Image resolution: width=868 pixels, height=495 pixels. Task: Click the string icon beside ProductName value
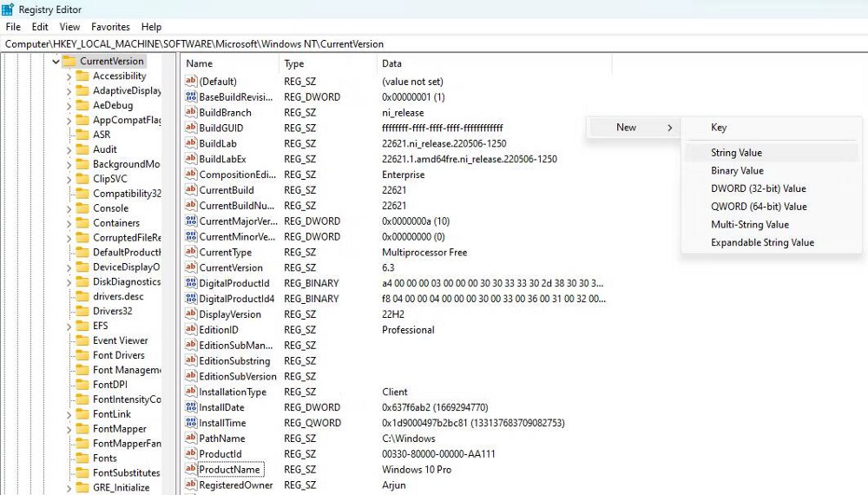tap(191, 470)
